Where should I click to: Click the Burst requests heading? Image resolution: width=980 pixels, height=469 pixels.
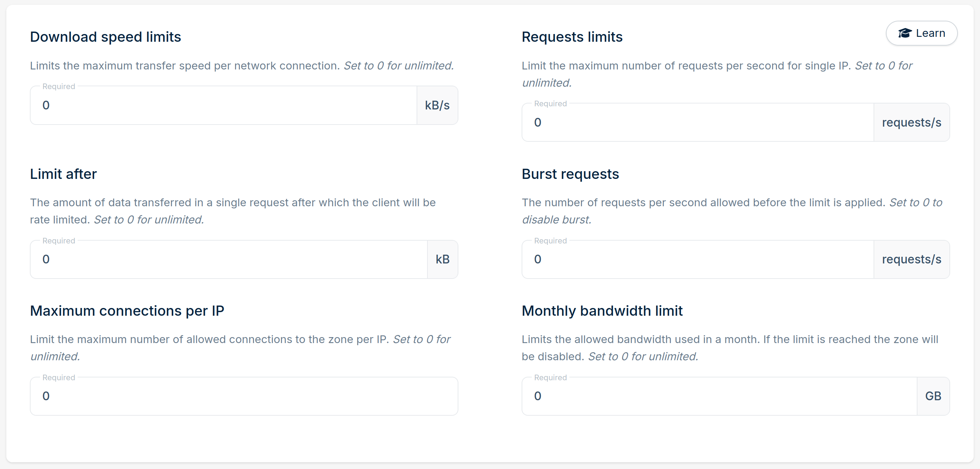[570, 174]
